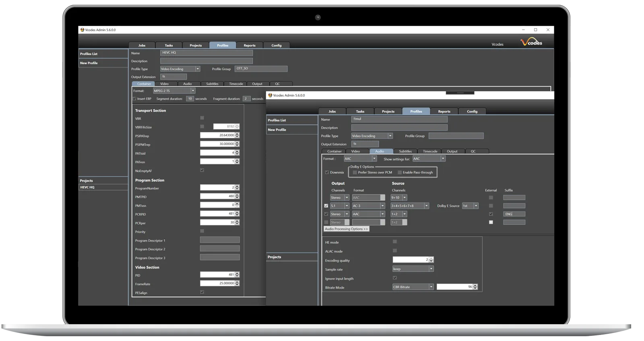644x341 pixels.
Task: Open Profile Type dropdown in back window
Action: 180,69
